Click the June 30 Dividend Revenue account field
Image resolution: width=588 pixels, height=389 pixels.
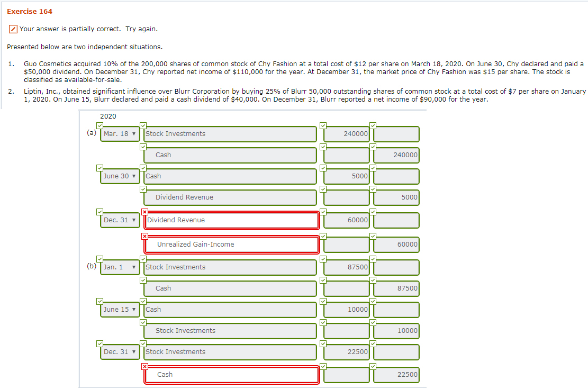230,198
